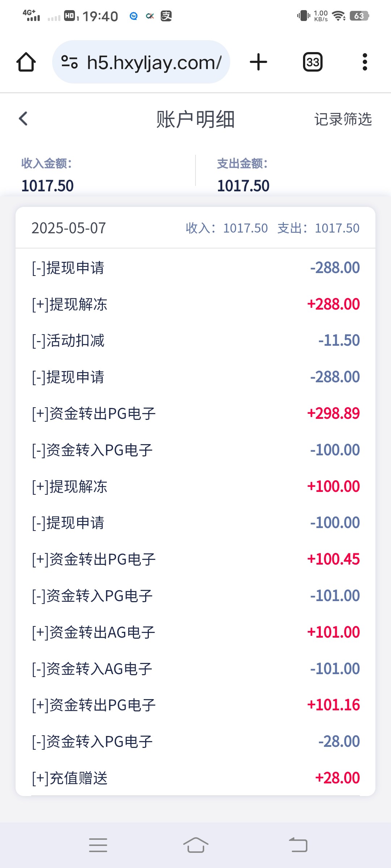
Task: Tap the browser home icon
Action: pyautogui.click(x=26, y=62)
